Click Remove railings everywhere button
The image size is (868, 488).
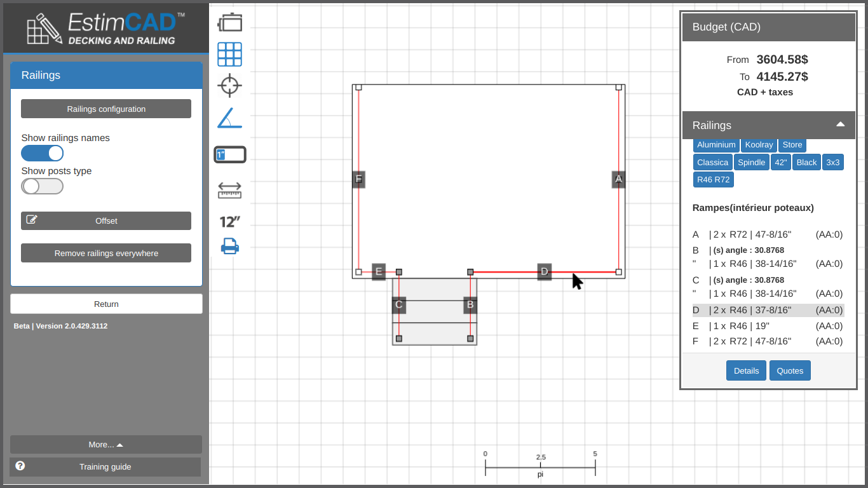[x=106, y=254]
